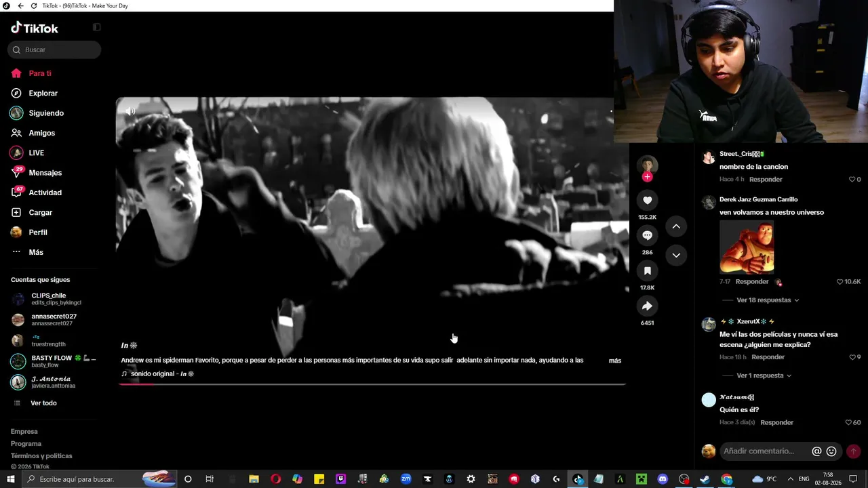Image resolution: width=868 pixels, height=488 pixels.
Task: Open the sonido original sound link
Action: tap(163, 373)
